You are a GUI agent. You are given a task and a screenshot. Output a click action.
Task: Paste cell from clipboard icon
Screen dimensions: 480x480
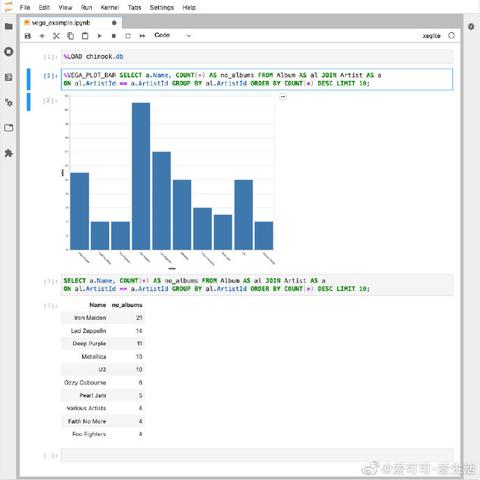click(85, 36)
